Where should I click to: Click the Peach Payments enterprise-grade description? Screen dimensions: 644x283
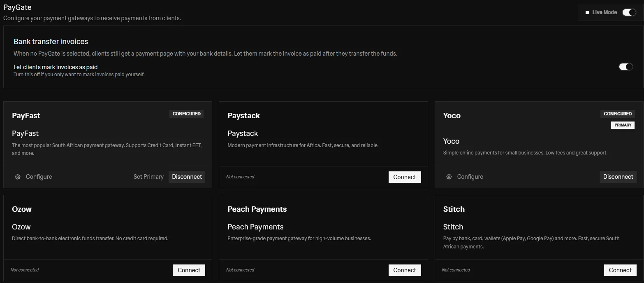(299, 239)
